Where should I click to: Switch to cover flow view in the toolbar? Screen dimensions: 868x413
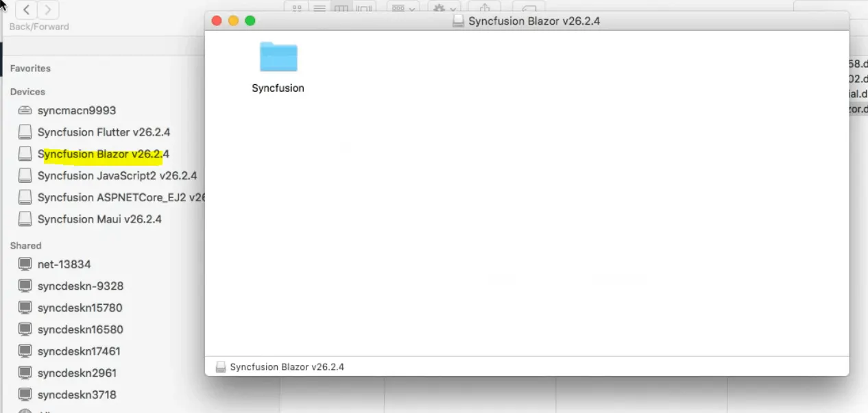[363, 8]
